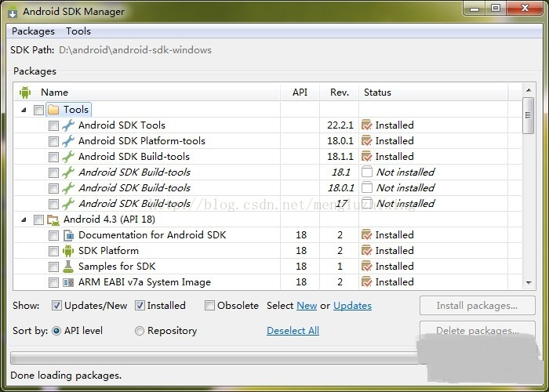Tick the SDK Platform checkbox

[53, 252]
